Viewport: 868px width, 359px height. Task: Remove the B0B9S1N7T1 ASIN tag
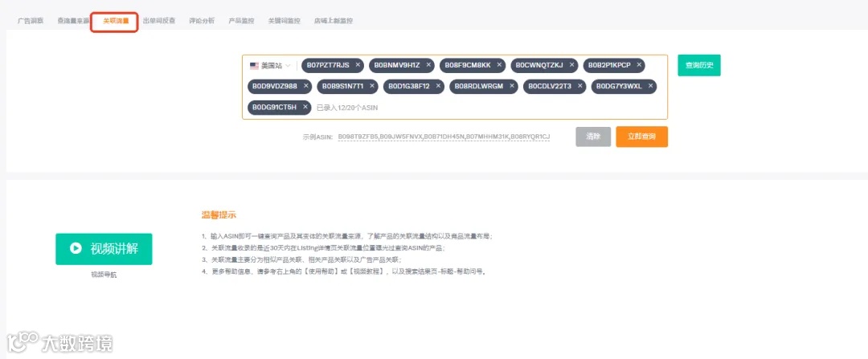pyautogui.click(x=372, y=86)
